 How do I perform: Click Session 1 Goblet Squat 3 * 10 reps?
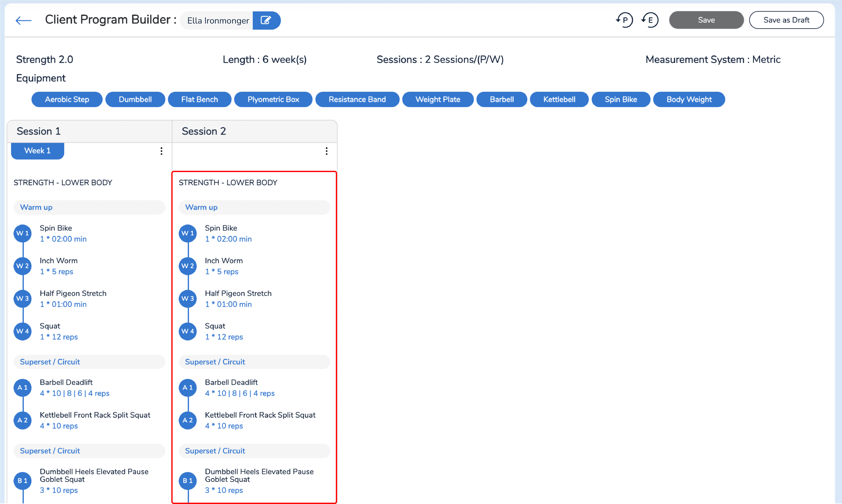tap(59, 490)
